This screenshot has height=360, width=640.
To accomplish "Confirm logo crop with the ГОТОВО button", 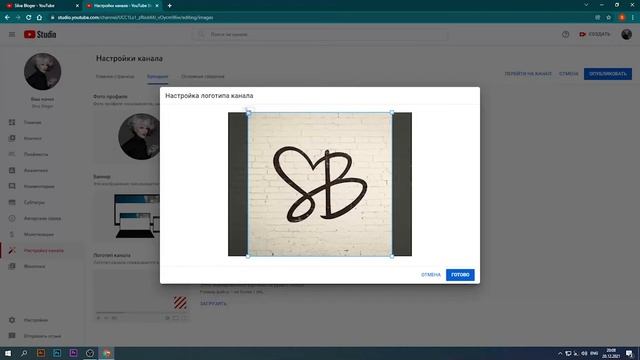I will pos(460,275).
